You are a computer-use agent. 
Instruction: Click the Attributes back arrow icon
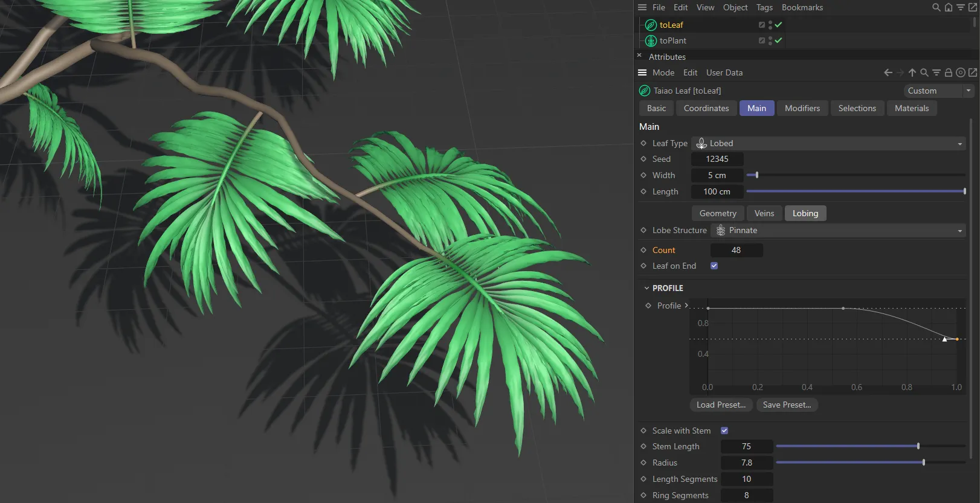888,72
